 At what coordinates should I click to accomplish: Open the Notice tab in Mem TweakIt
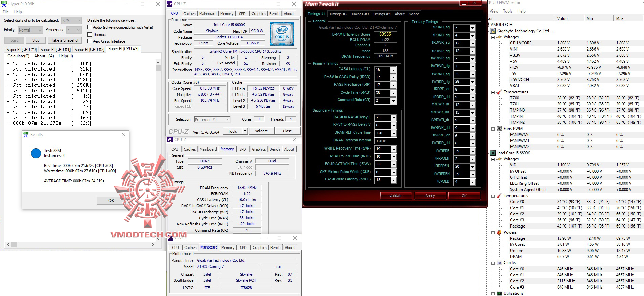tap(414, 14)
